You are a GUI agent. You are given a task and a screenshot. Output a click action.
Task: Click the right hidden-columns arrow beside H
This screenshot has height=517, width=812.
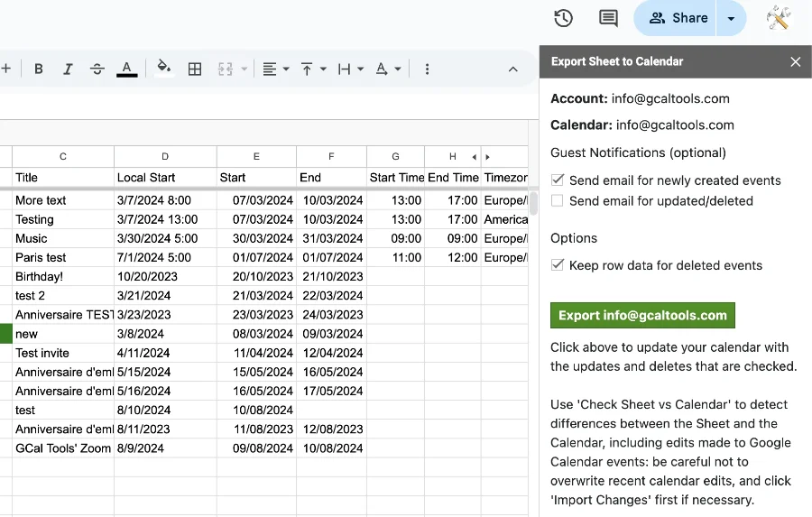[487, 157]
